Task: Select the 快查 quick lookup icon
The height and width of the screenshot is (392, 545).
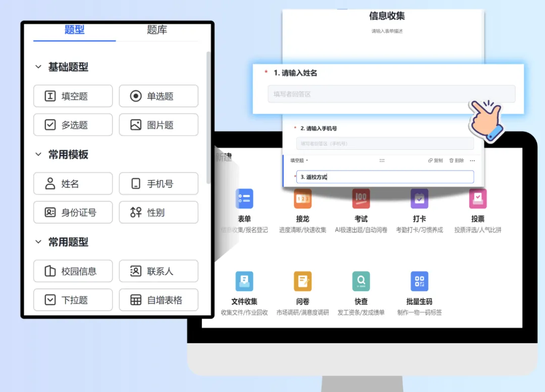Action: point(361,282)
